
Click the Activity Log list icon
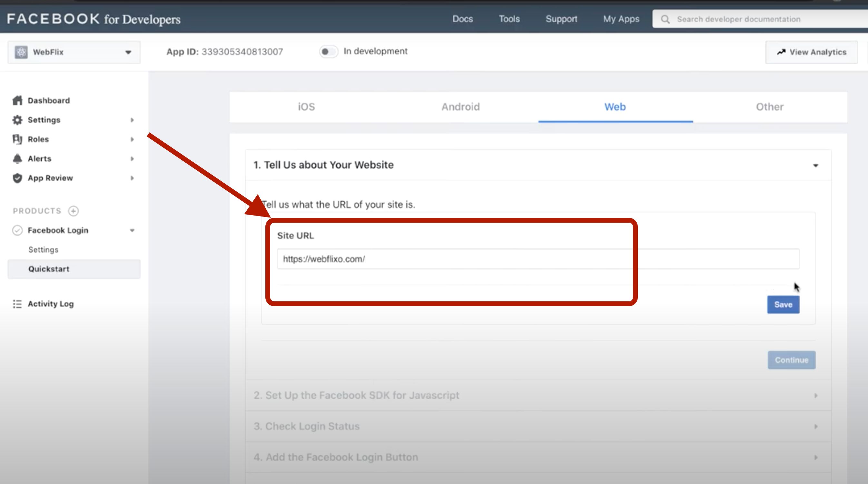click(x=17, y=304)
